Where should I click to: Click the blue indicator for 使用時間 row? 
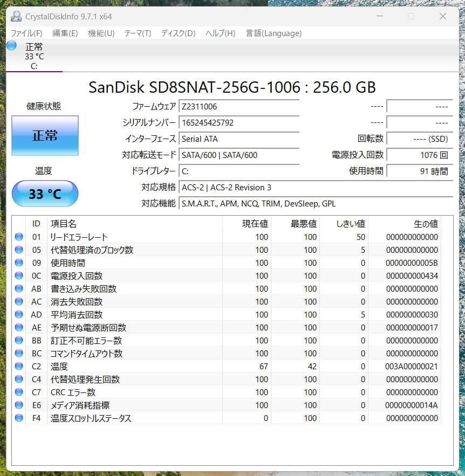19,263
